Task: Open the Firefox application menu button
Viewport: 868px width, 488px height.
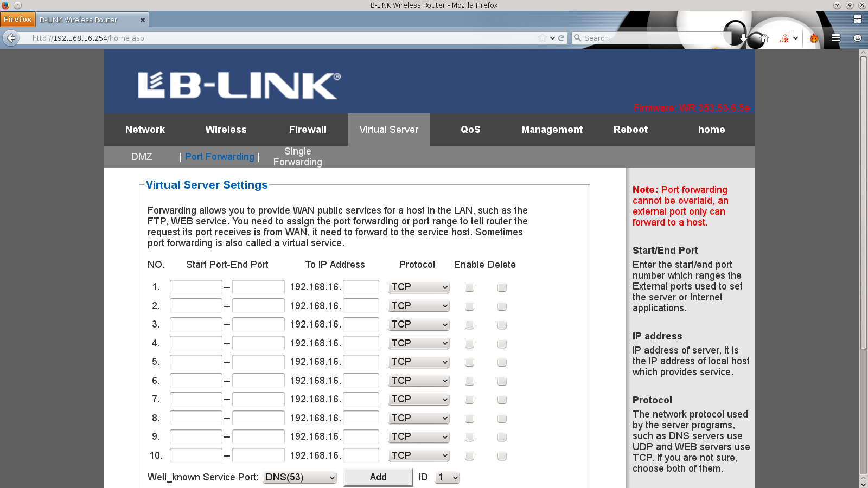Action: tap(17, 19)
